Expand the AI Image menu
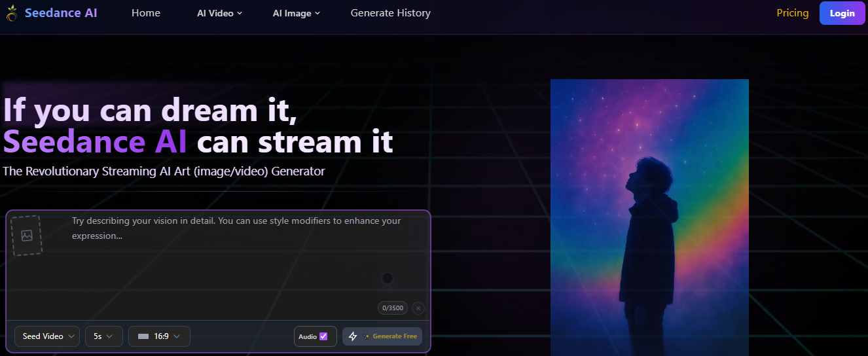This screenshot has width=868, height=356. [x=297, y=13]
